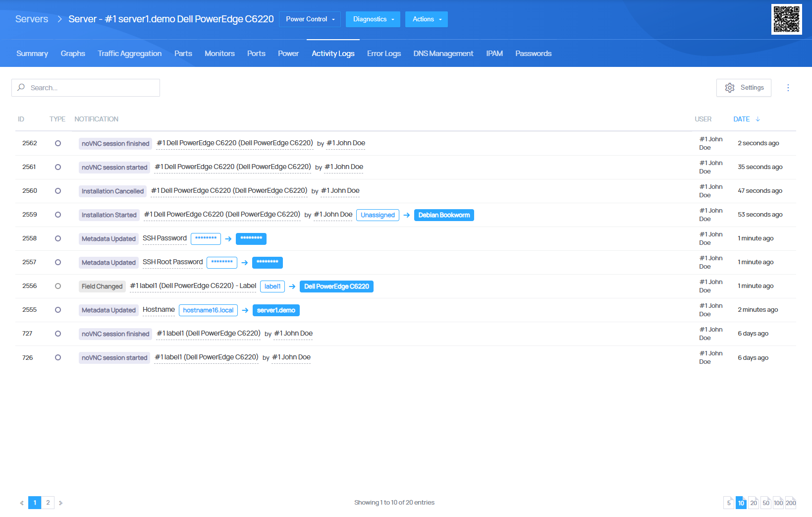
Task: Click the Settings gear icon
Action: click(x=730, y=88)
